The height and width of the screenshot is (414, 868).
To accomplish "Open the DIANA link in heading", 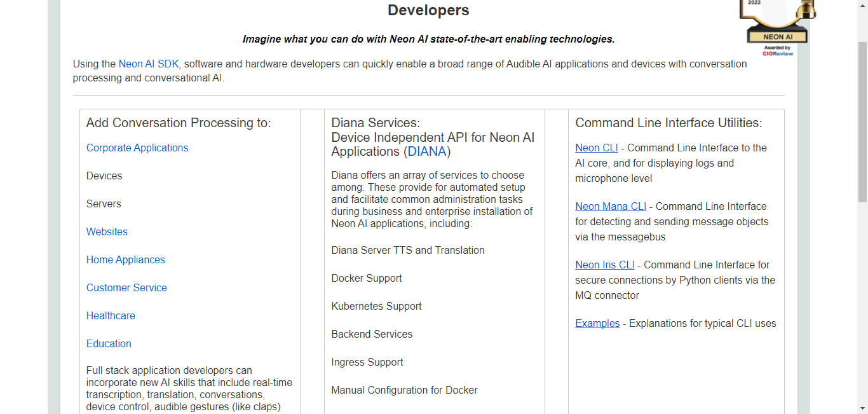I will pos(426,151).
